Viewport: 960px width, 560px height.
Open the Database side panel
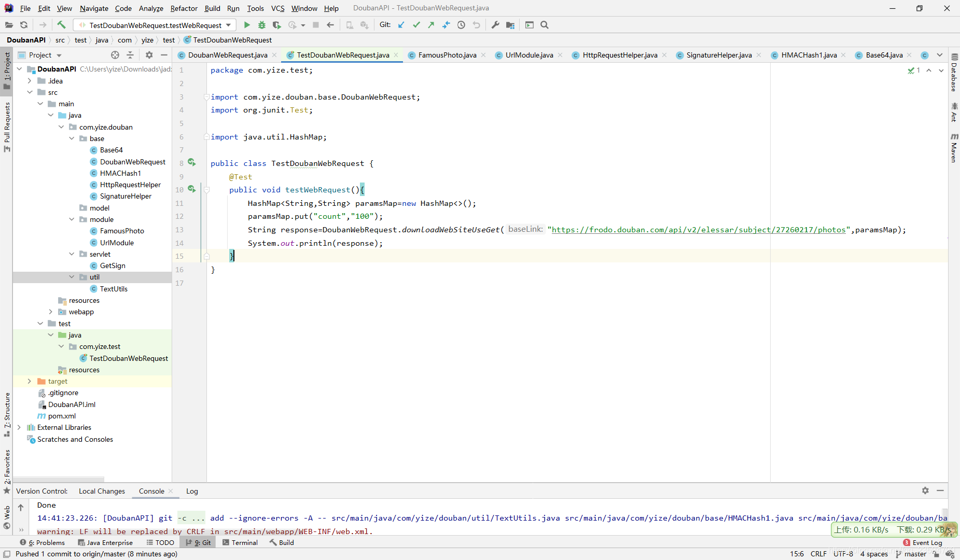[954, 72]
